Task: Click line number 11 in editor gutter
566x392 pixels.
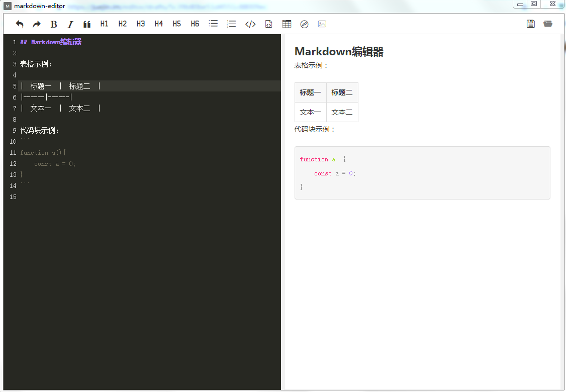Action: point(13,152)
